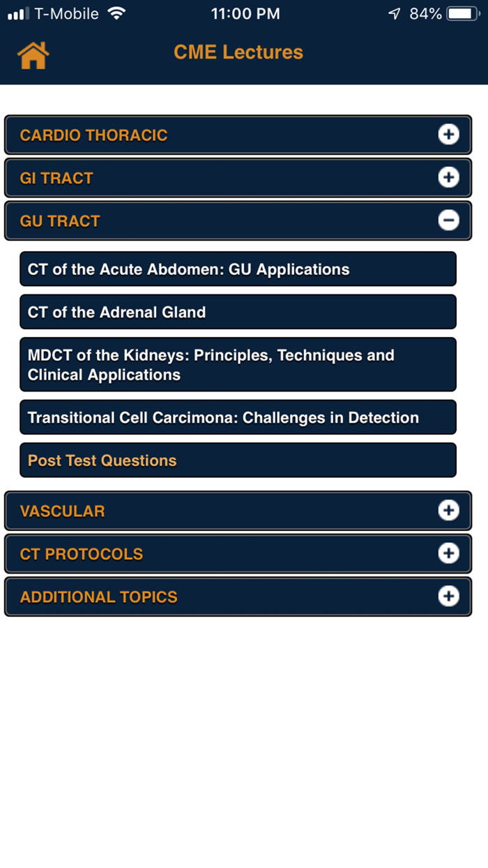Tap the plus icon on VASCULAR
The height and width of the screenshot is (868, 488).
click(449, 510)
